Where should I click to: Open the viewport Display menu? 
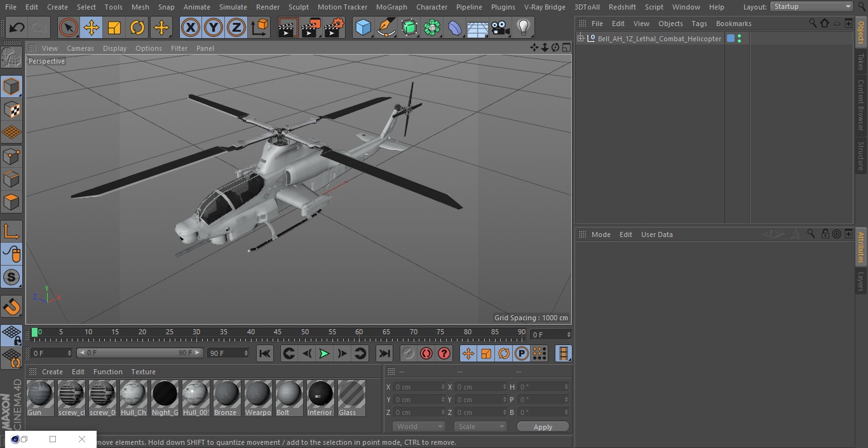coord(114,48)
